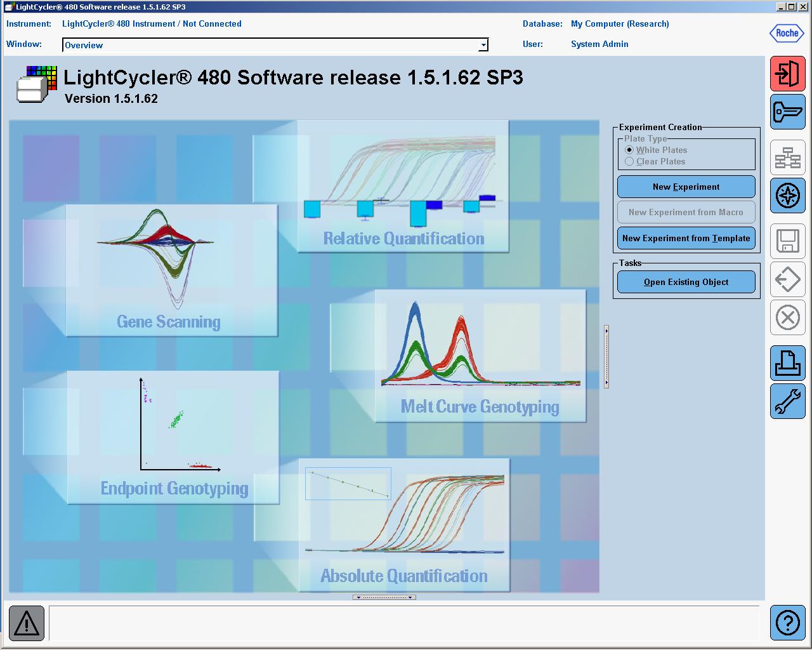This screenshot has width=812, height=650.
Task: Click inside the bottom message text area
Action: [403, 623]
